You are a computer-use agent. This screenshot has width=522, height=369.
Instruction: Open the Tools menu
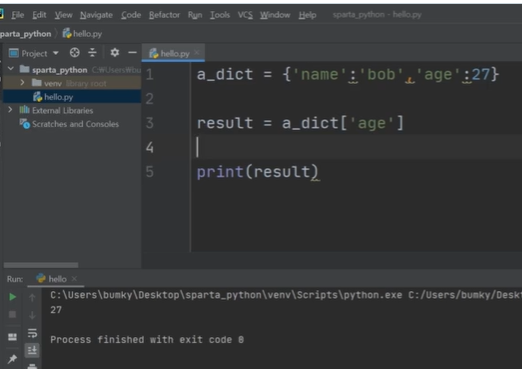[220, 15]
